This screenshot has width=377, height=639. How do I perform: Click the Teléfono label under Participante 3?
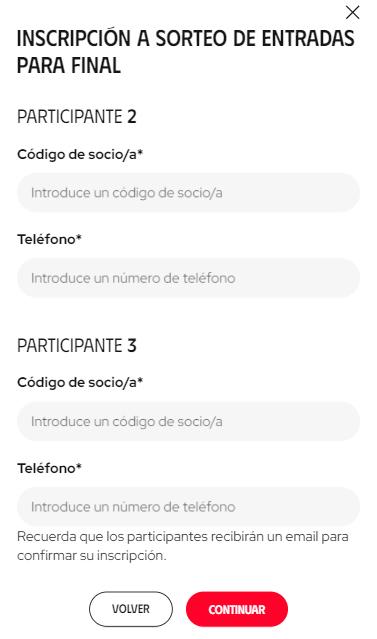pos(49,468)
